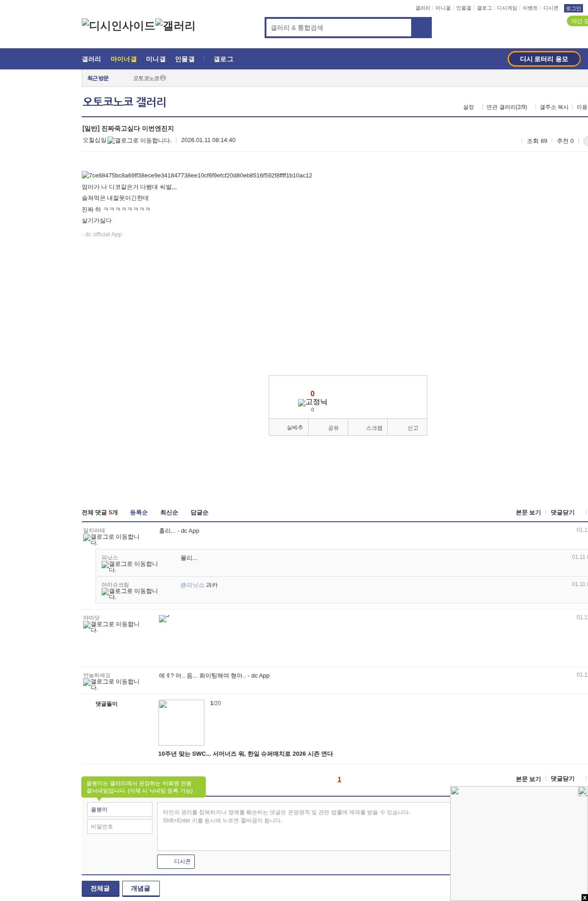This screenshot has width=588, height=901.
Task: Focus the 갤러리 & 통합검색 search field
Action: (x=339, y=28)
